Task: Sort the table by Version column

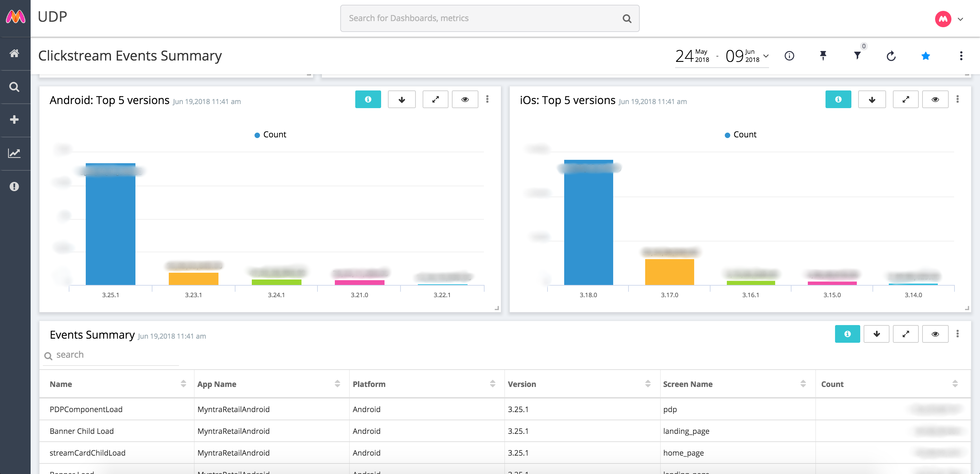Action: (648, 384)
